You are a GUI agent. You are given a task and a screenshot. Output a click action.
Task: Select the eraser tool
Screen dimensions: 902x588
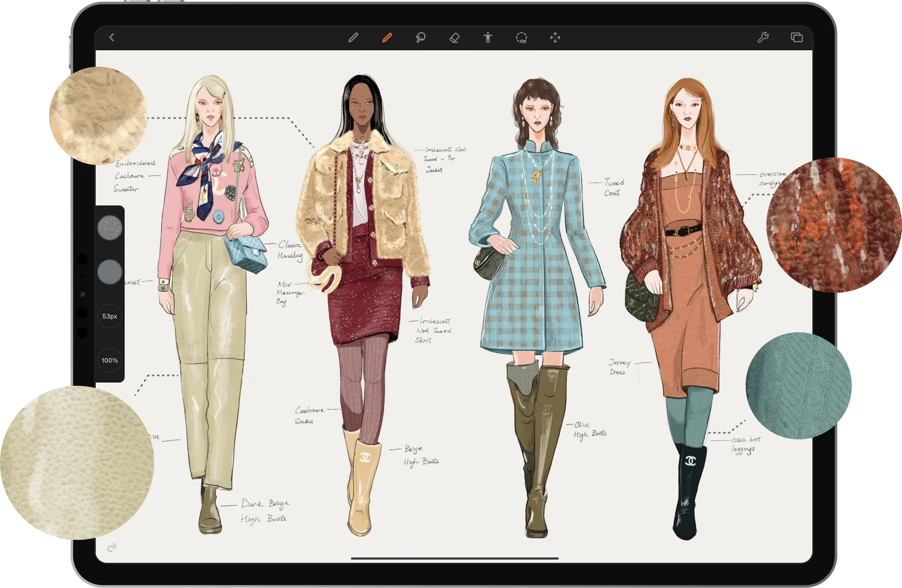(454, 37)
